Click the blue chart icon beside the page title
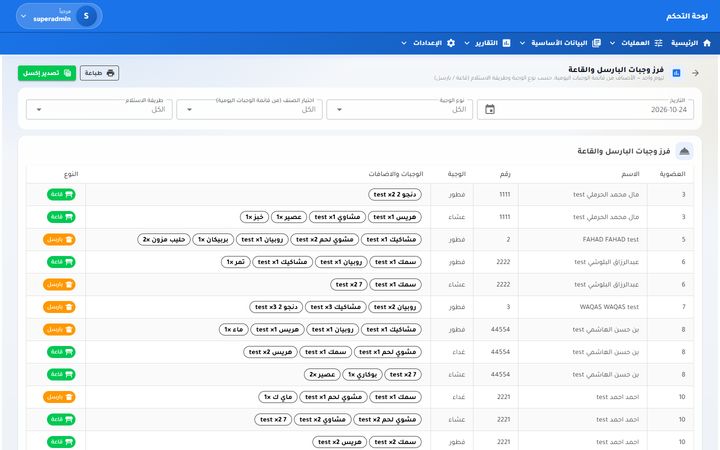Viewport: 720px width, 450px height. 676,73
